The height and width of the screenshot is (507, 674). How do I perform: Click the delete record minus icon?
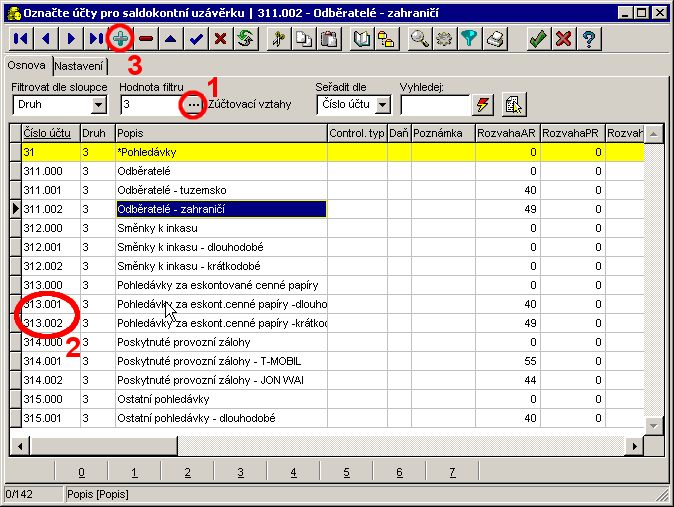146,38
